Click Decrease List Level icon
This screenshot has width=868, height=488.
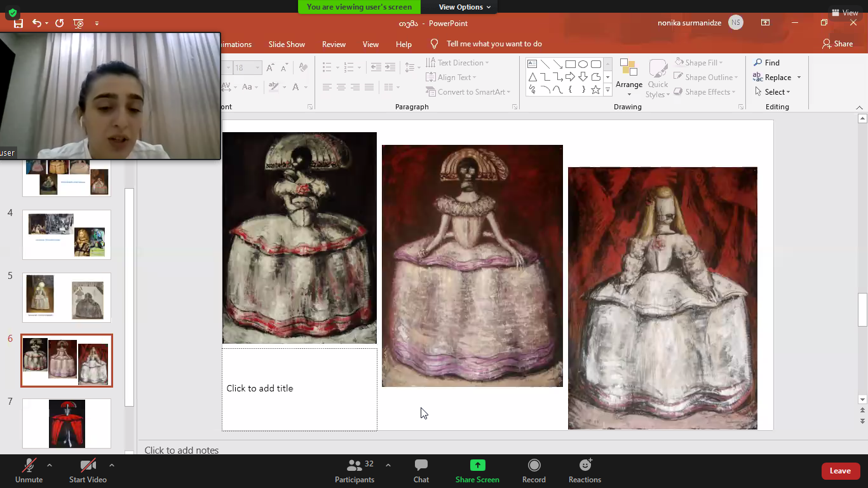click(x=376, y=67)
